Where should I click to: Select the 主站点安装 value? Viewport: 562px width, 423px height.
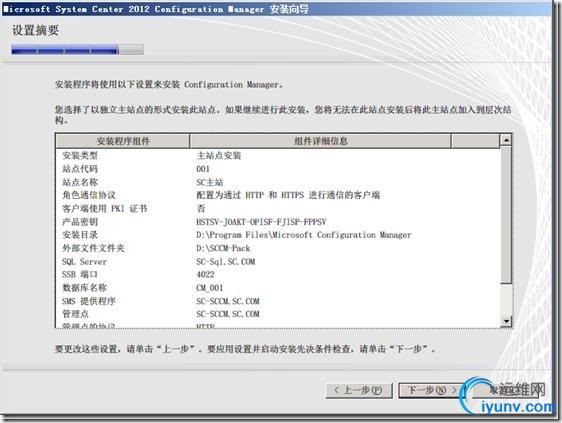(219, 156)
